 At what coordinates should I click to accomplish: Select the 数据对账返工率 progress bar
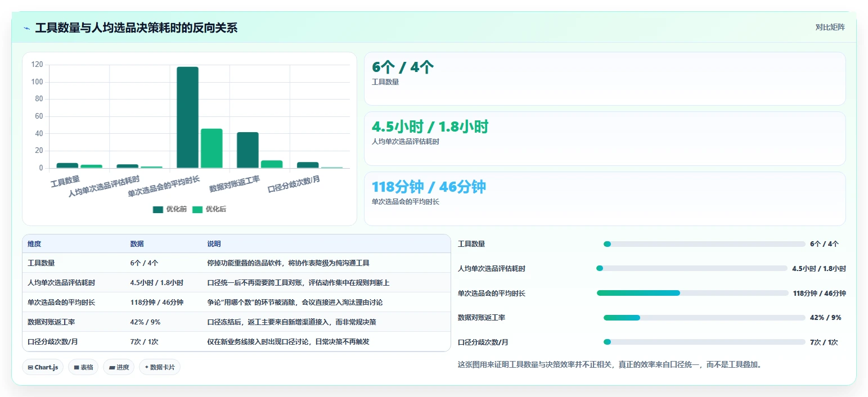click(704, 318)
